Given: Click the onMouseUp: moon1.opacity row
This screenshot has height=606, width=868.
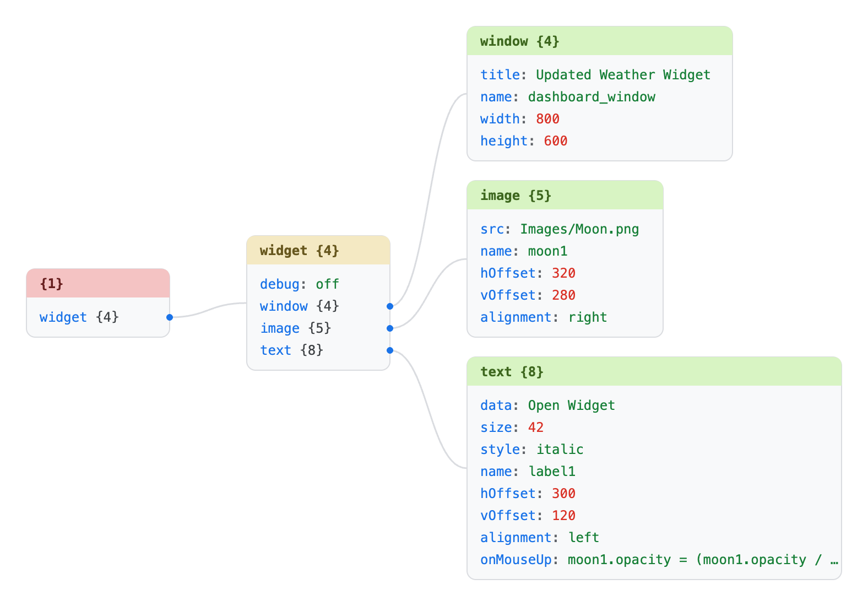Looking at the screenshot, I should click(x=654, y=560).
